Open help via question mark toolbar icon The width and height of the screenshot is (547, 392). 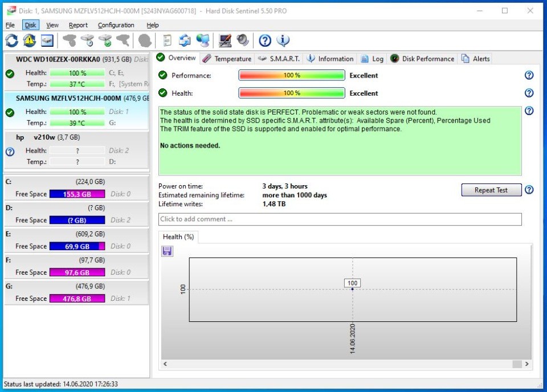coord(265,40)
